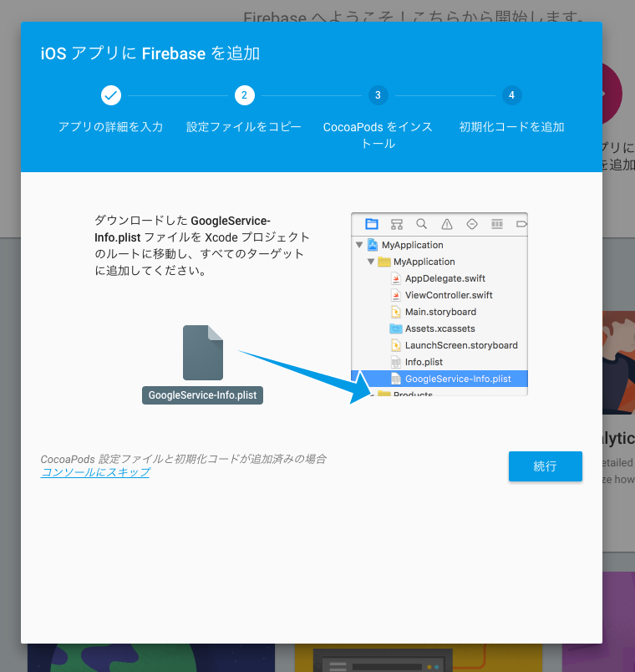Viewport: 635px width, 672px height.
Task: Select step 3 circle in the stepper
Action: 378,95
